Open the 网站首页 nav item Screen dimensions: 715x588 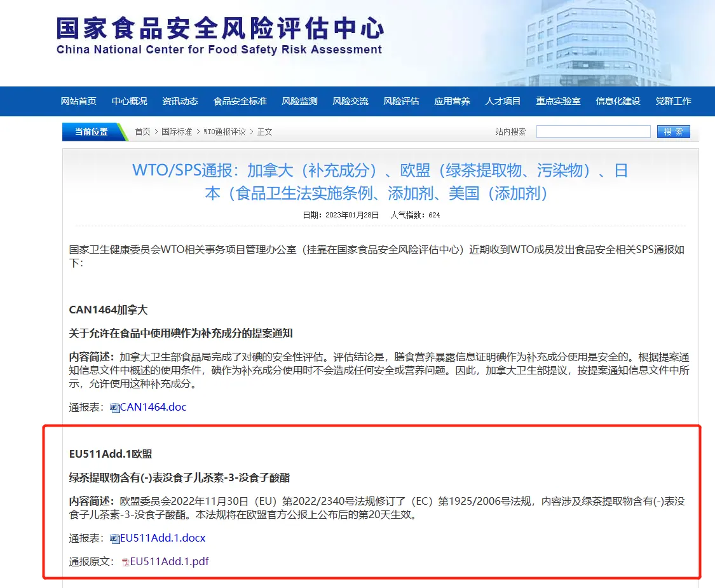tap(78, 101)
